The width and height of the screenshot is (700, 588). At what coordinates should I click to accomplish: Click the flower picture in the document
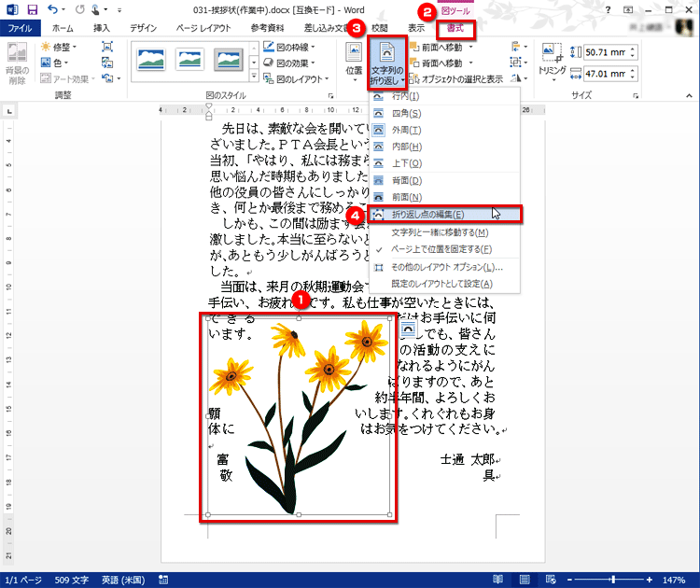click(x=299, y=417)
